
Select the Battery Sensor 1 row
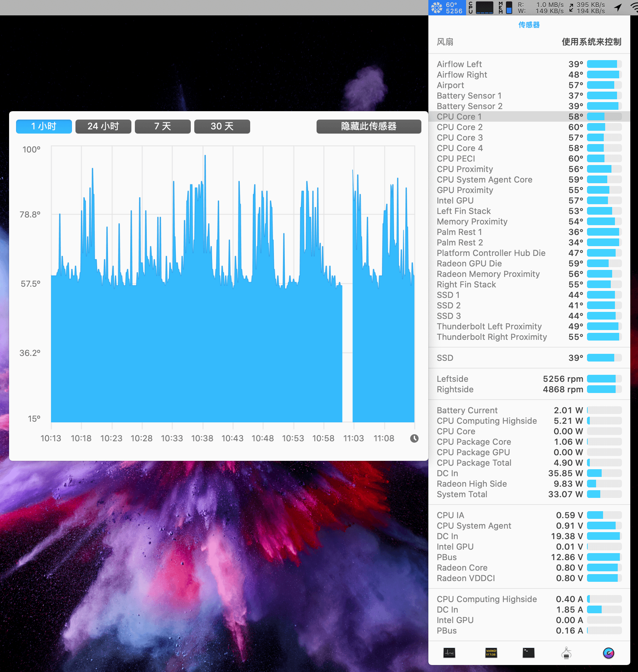click(x=529, y=95)
